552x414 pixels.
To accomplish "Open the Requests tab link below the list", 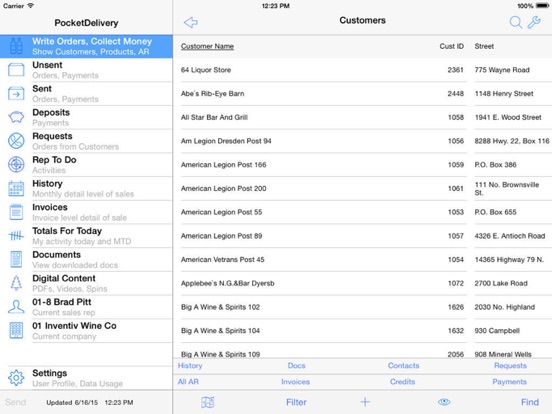I will tap(510, 365).
